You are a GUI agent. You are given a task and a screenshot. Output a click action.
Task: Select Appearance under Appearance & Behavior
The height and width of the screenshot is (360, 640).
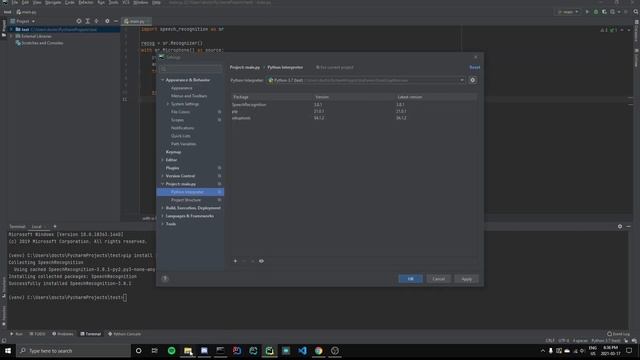[182, 88]
